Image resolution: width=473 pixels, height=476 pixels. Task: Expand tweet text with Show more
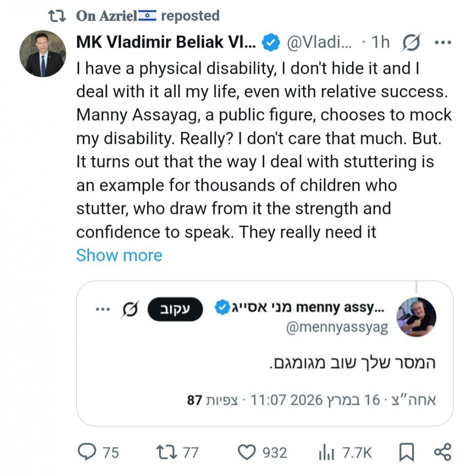click(119, 256)
